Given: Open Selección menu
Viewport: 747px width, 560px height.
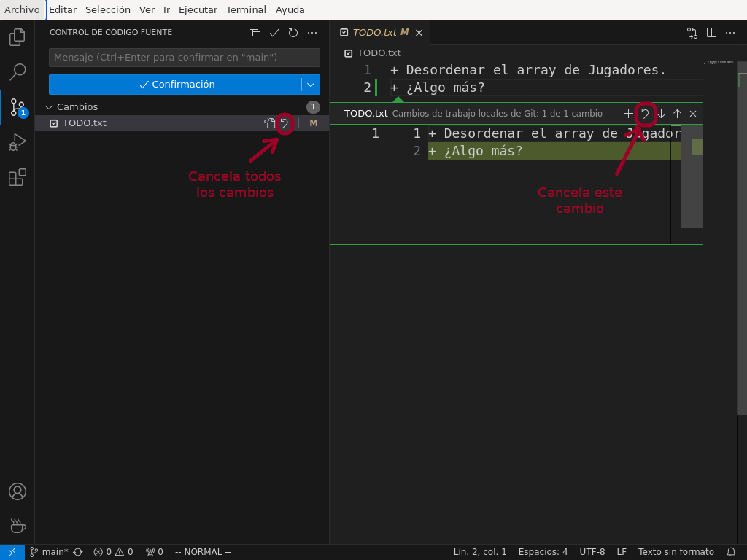Looking at the screenshot, I should pyautogui.click(x=108, y=10).
